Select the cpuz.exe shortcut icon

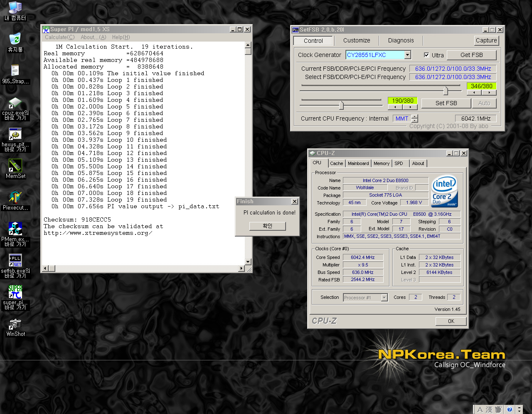coord(15,108)
